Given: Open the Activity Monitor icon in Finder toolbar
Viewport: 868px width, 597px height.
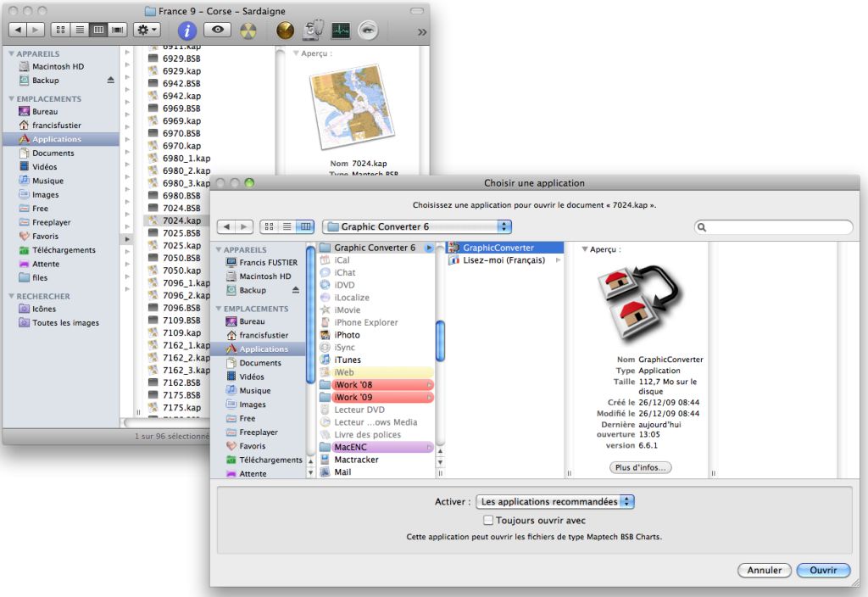Looking at the screenshot, I should [341, 31].
